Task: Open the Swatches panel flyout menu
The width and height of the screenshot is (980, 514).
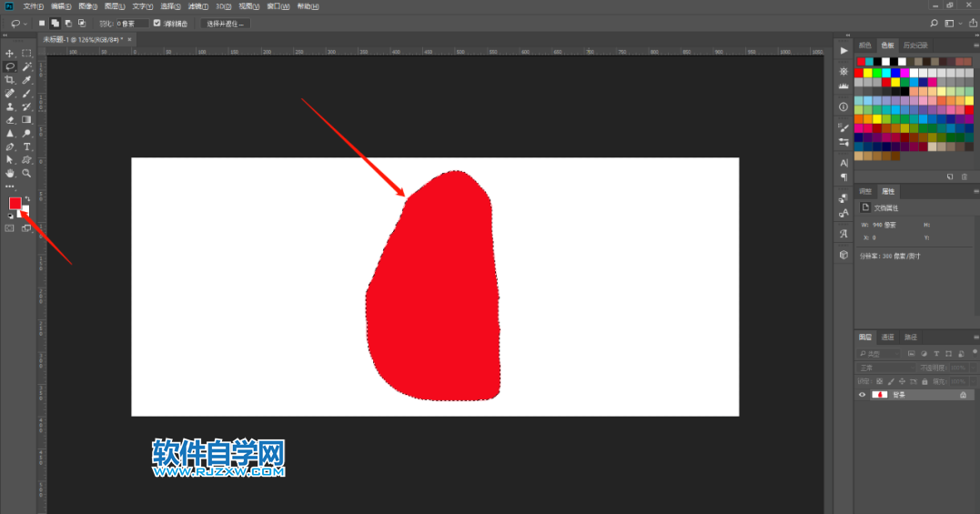Action: 975,45
